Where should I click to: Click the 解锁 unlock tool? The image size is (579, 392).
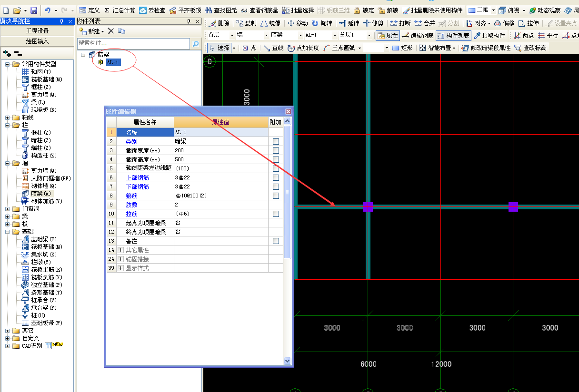pyautogui.click(x=388, y=10)
